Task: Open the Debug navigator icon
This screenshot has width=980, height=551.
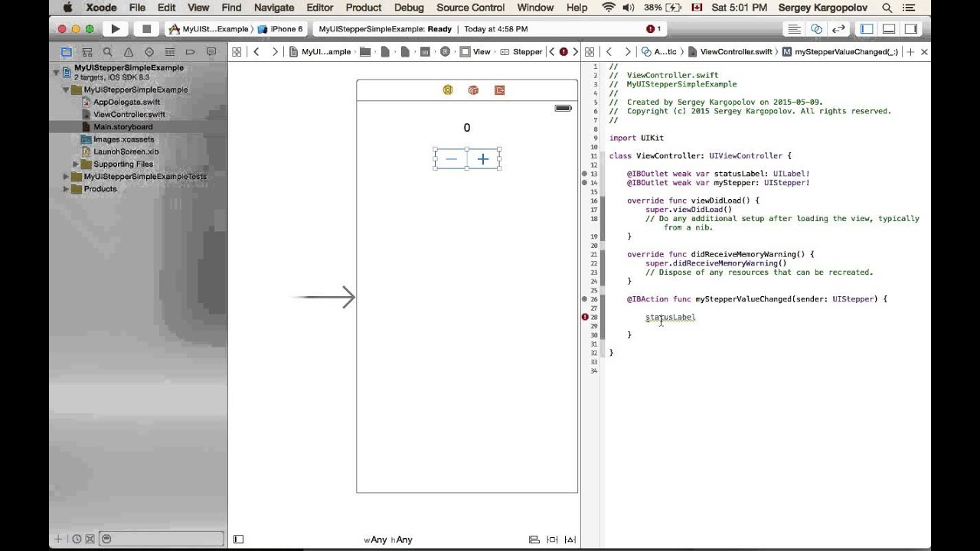Action: [x=170, y=52]
